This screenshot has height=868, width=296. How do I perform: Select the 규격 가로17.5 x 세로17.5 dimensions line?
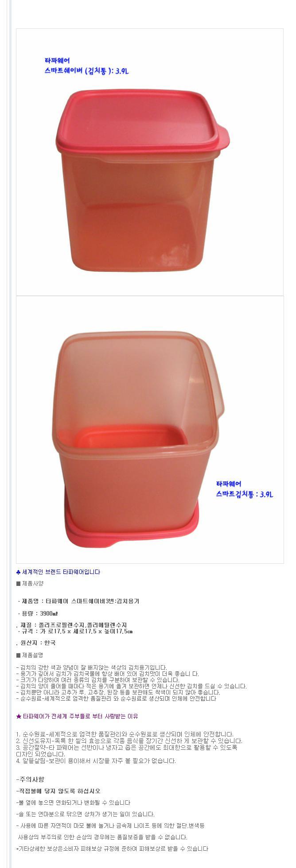pos(75,631)
